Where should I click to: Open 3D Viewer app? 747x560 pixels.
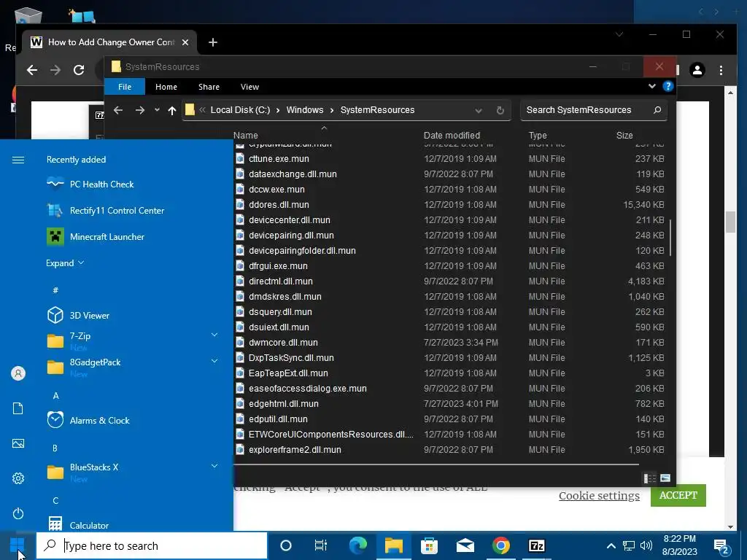(x=78, y=315)
